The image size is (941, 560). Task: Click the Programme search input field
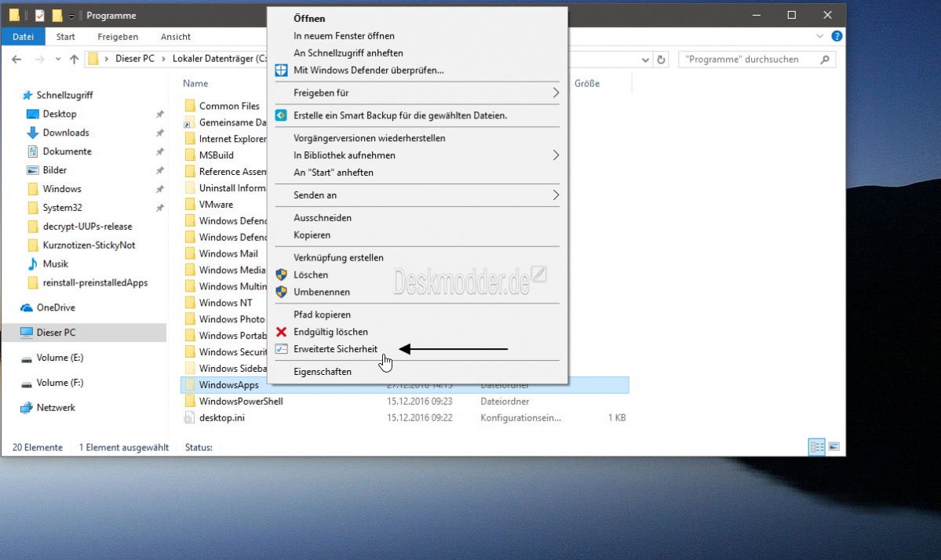[x=749, y=60]
